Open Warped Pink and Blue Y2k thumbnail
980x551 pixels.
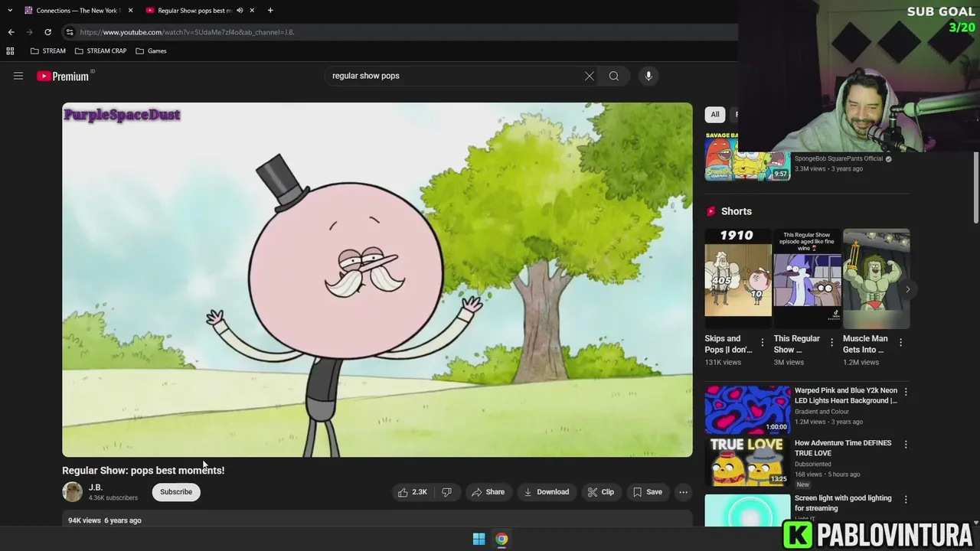click(x=747, y=409)
